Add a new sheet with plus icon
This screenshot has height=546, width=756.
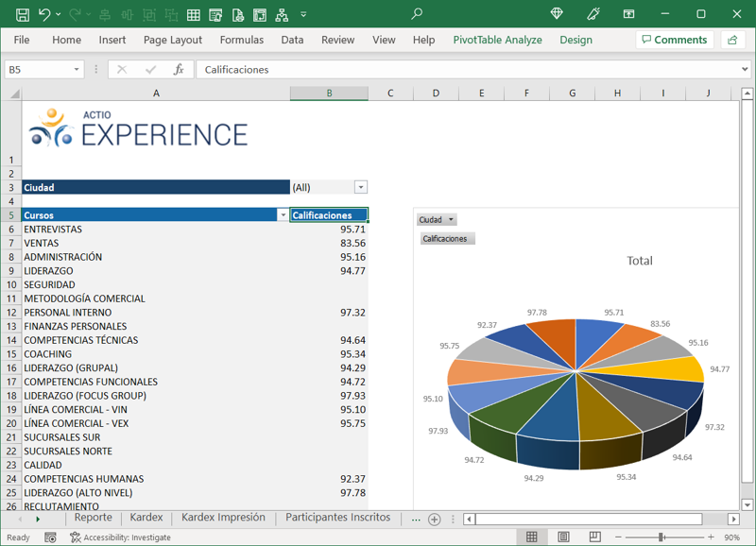pos(435,520)
